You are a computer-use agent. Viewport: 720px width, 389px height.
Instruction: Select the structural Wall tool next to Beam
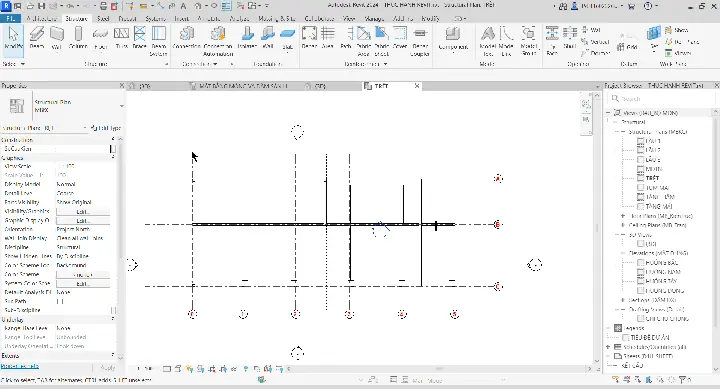point(56,38)
